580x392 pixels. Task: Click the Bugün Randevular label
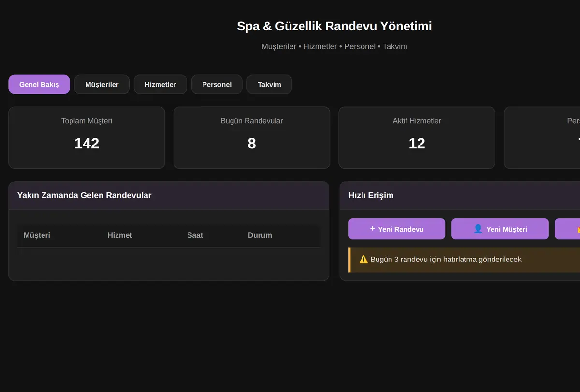[x=252, y=121]
